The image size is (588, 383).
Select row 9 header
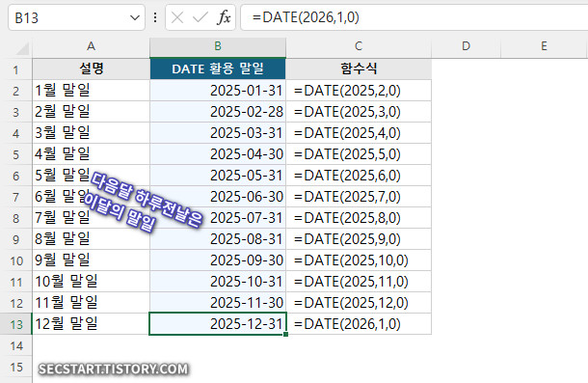point(15,239)
